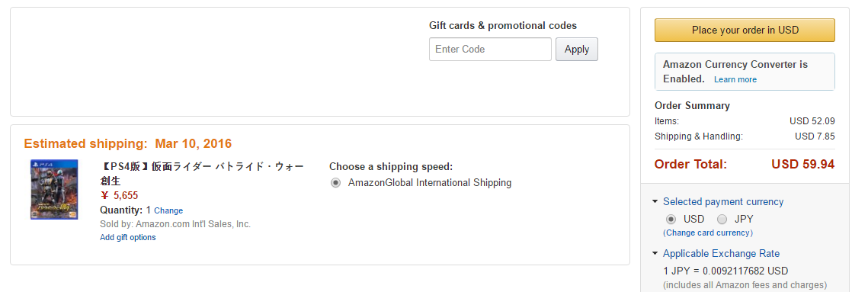Click the Applicable Exchange Rate heading
The image size is (868, 292).
(722, 254)
